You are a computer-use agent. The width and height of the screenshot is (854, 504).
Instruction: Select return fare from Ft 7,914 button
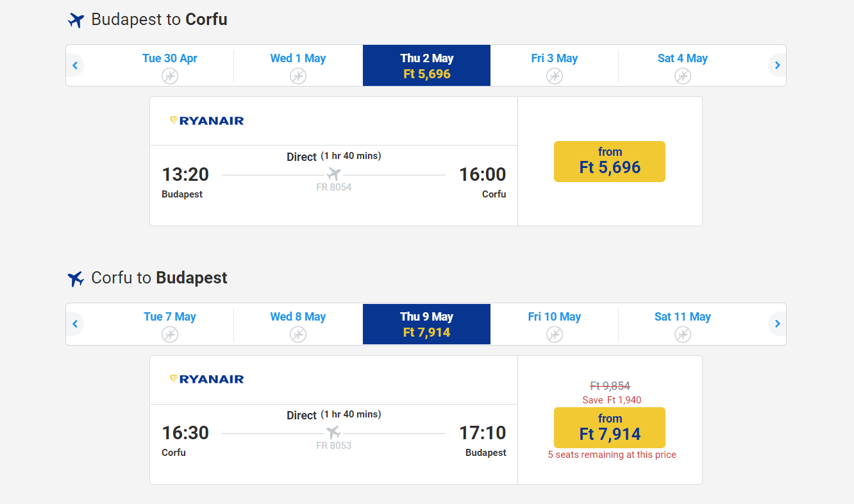tap(610, 428)
